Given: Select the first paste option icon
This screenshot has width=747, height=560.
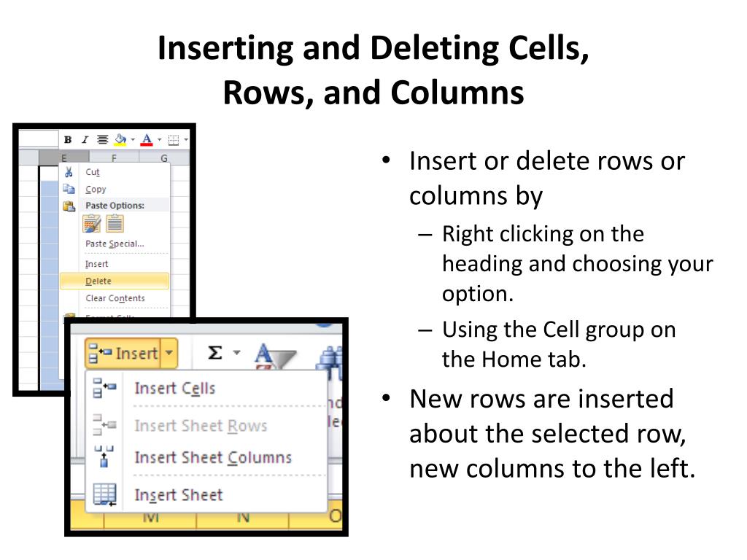Looking at the screenshot, I should [x=91, y=223].
